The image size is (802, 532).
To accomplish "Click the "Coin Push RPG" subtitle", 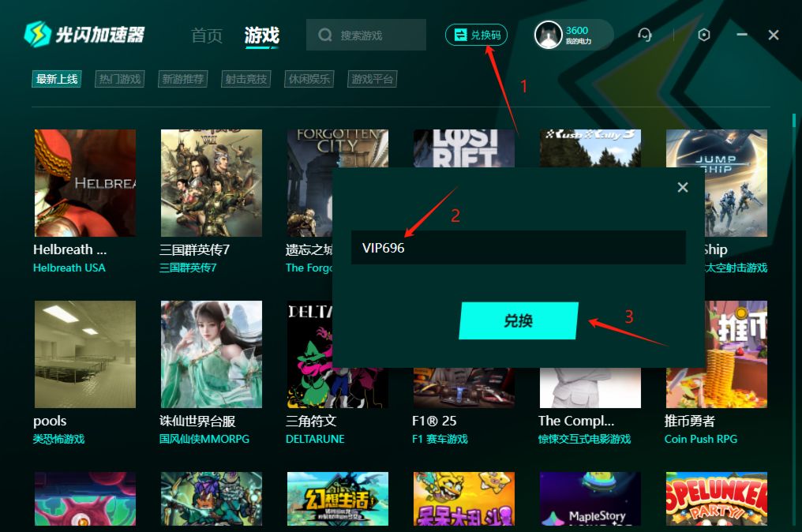I will point(701,439).
